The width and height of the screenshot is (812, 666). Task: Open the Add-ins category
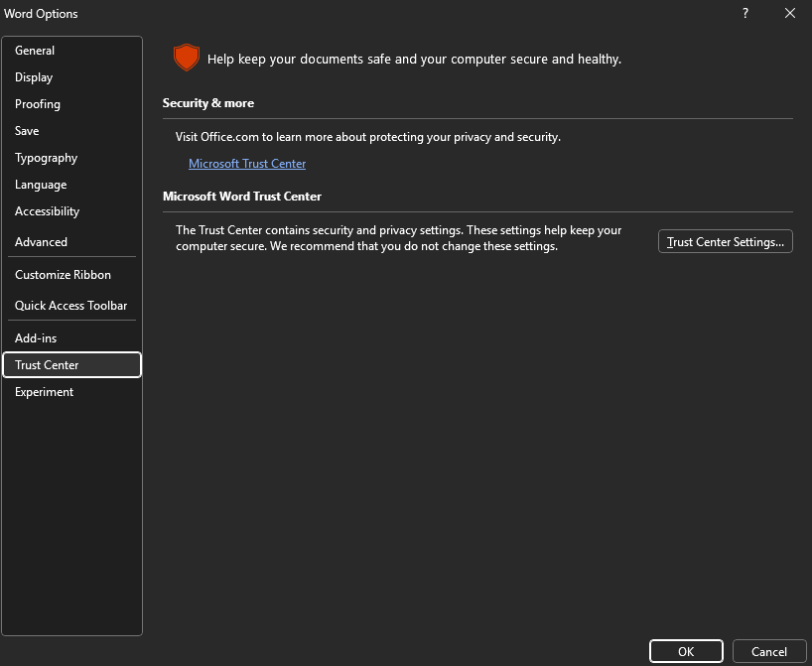pyautogui.click(x=72, y=338)
